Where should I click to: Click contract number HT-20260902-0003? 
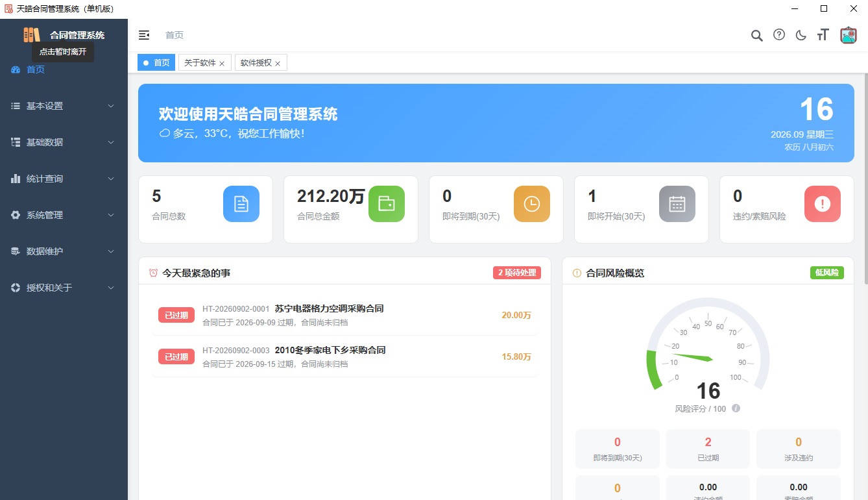click(236, 351)
